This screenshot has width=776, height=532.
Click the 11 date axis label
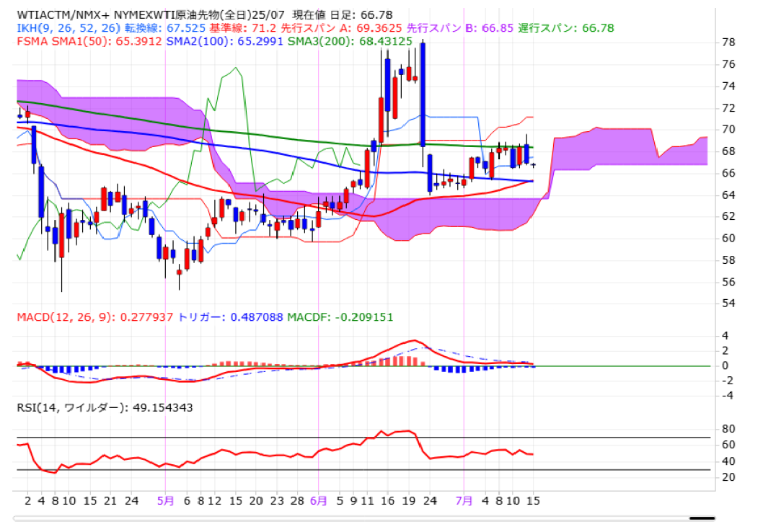[x=367, y=501]
